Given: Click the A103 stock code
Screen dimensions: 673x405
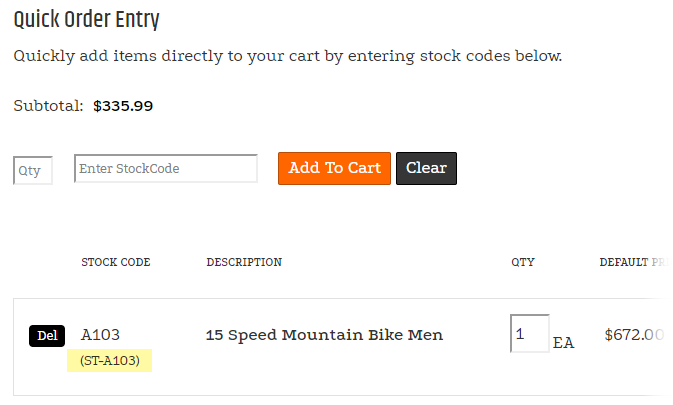Looking at the screenshot, I should pos(100,335).
